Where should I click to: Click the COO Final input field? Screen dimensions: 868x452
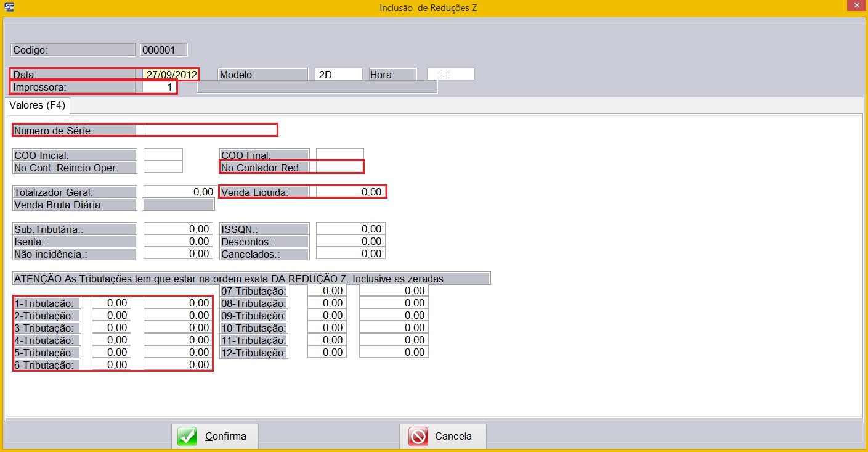pyautogui.click(x=339, y=154)
